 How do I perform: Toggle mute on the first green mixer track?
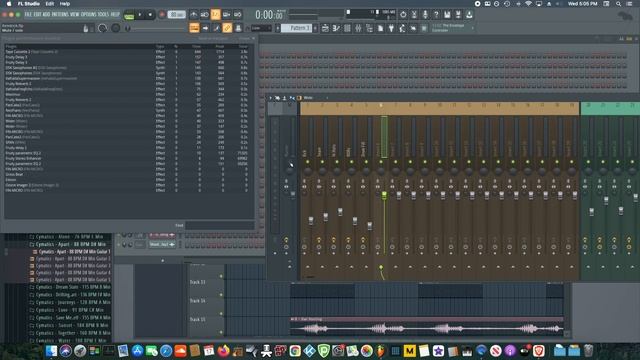click(x=588, y=162)
